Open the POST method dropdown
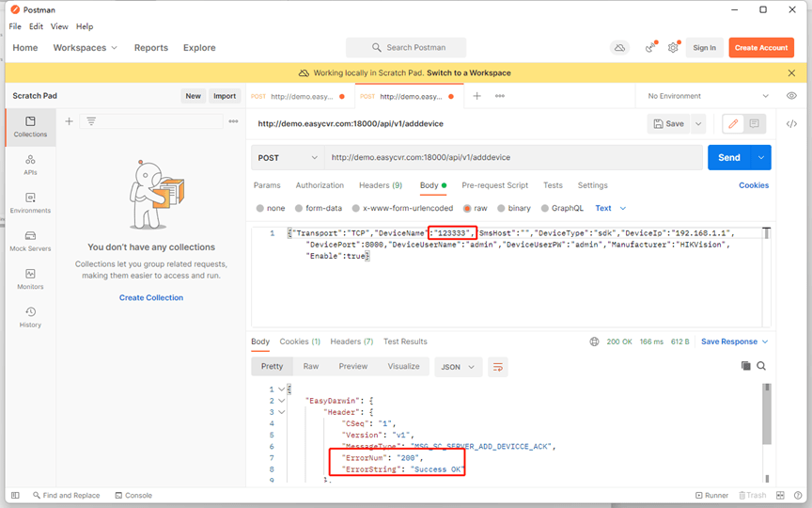Screen dimensions: 812x508 pos(288,158)
